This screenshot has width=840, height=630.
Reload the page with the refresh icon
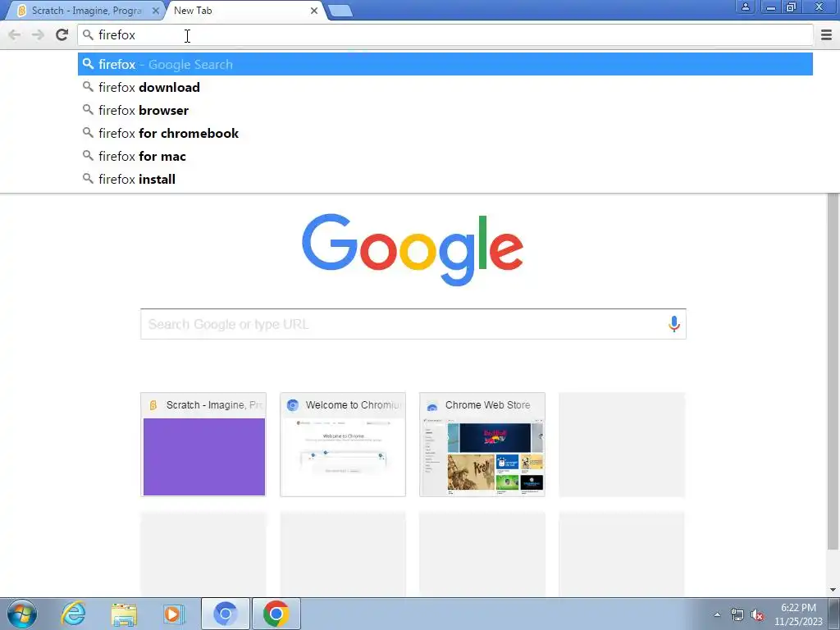click(62, 35)
